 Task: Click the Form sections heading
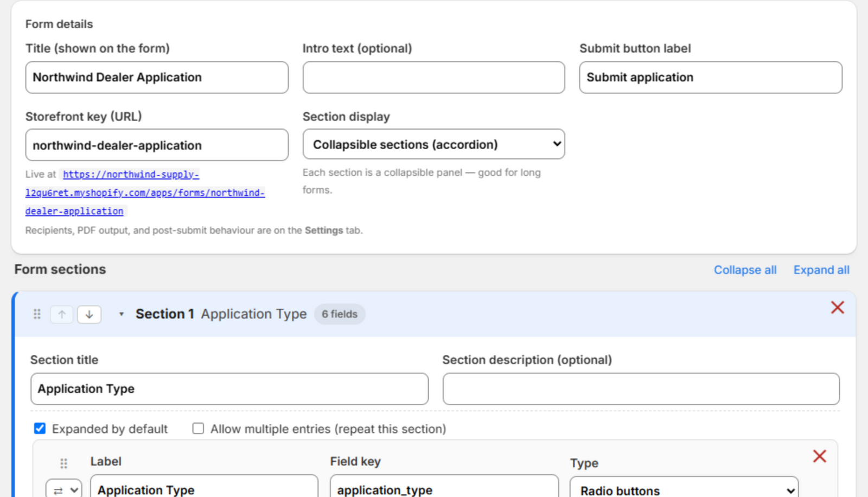[60, 269]
